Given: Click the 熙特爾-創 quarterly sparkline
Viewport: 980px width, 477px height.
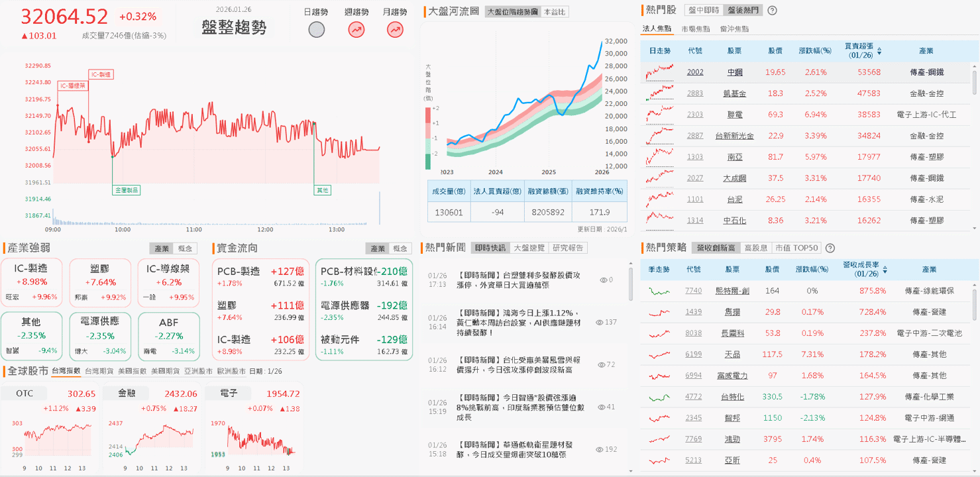Looking at the screenshot, I should point(659,291).
